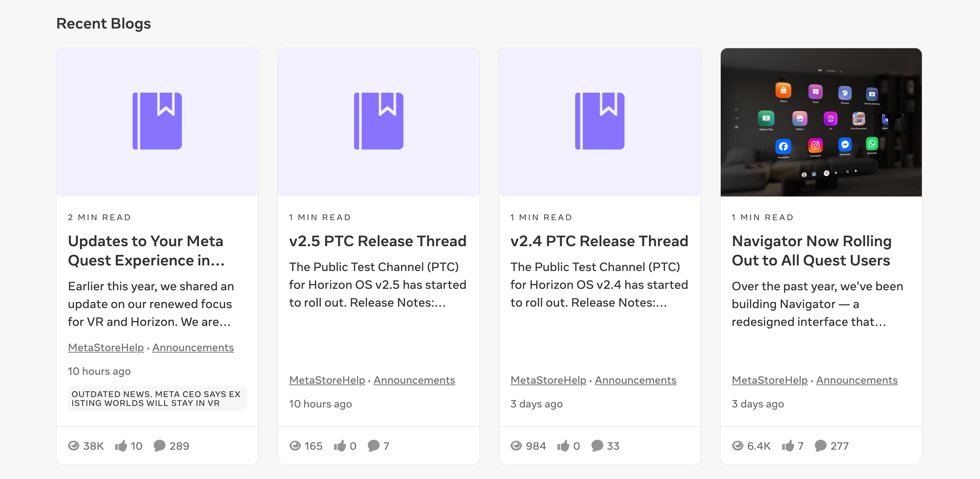Click the views eye icon beside 6.4K
The width and height of the screenshot is (980, 479).
738,446
